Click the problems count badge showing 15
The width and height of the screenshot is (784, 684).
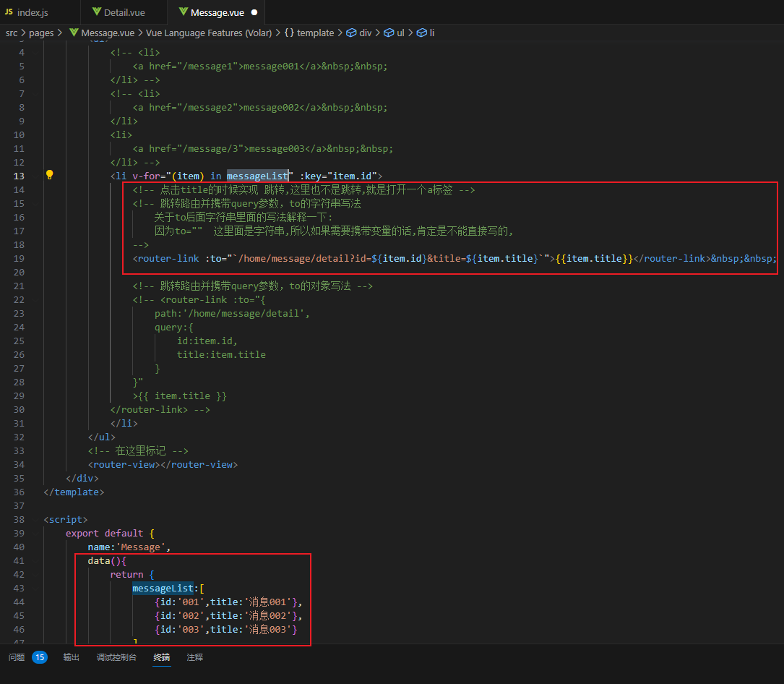(x=40, y=657)
